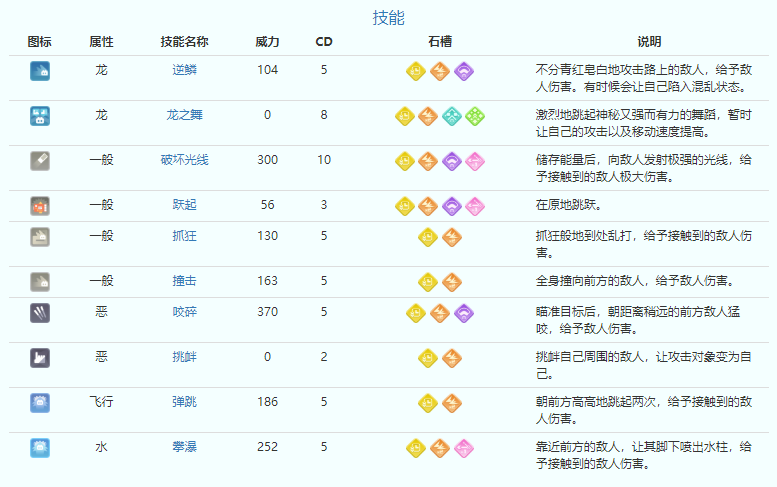
Task: Click the purple stone slot in 逆鳞 row
Action: pos(464,71)
